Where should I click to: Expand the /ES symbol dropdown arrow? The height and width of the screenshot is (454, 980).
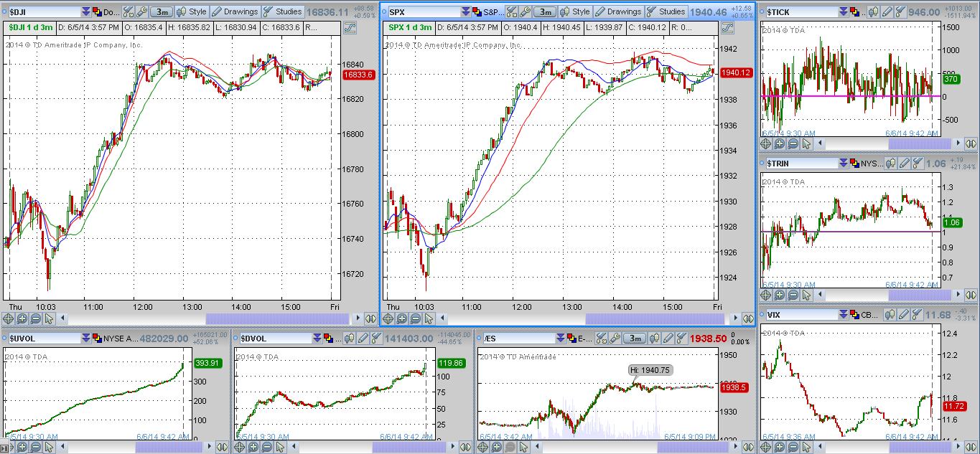click(560, 339)
